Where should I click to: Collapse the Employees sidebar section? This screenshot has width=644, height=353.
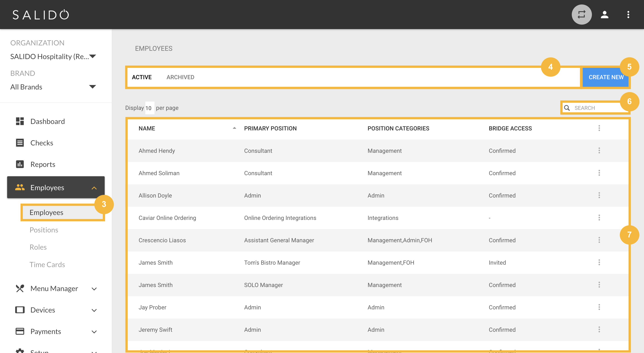94,188
